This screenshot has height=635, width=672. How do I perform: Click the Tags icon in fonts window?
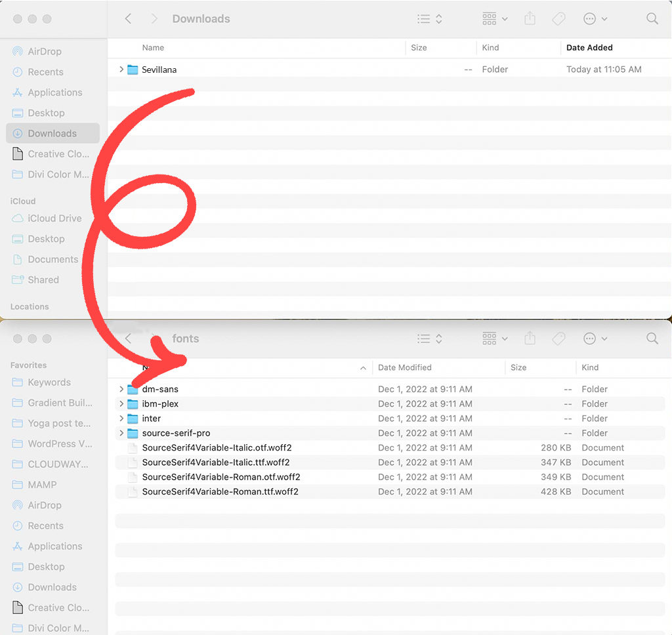click(x=558, y=339)
